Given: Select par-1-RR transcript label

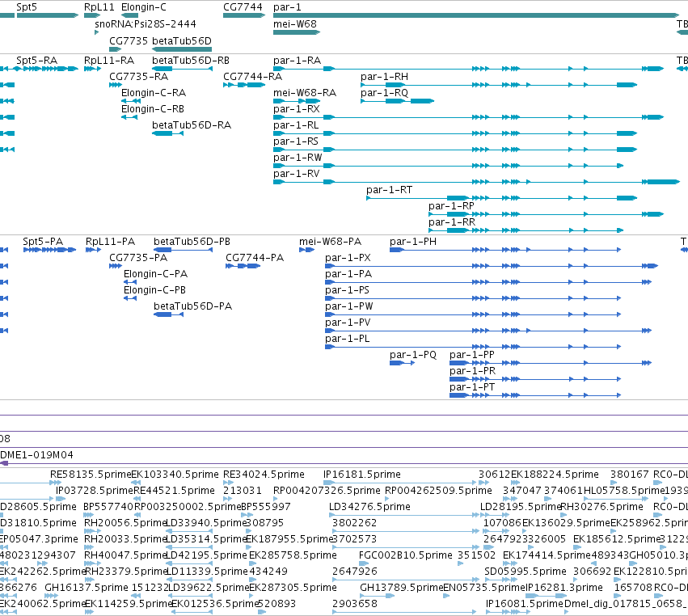Looking at the screenshot, I should pyautogui.click(x=452, y=222).
